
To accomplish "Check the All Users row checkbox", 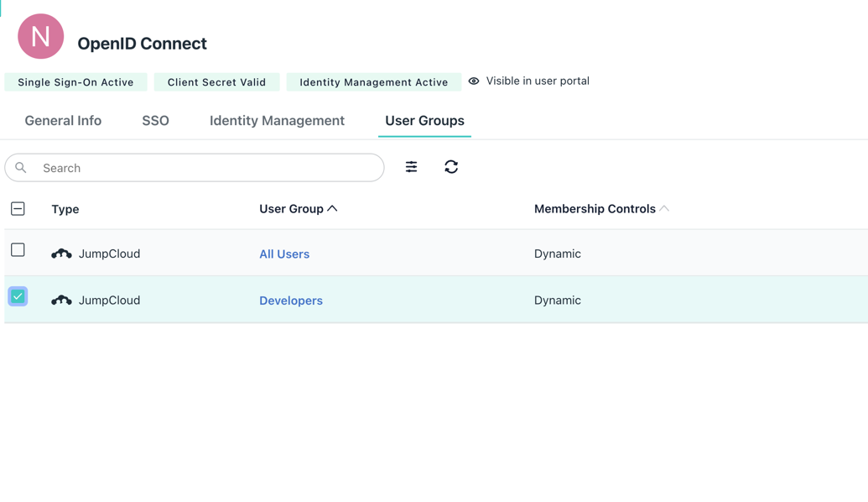I will point(18,249).
